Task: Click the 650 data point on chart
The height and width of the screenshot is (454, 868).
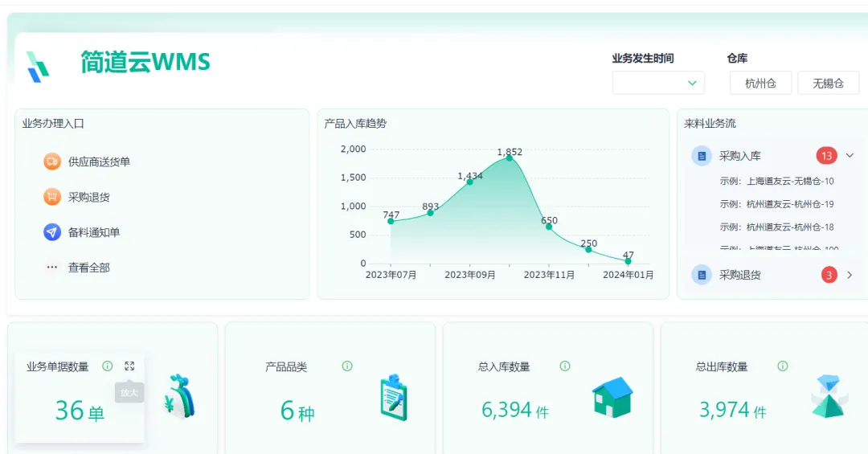Action: (x=549, y=227)
